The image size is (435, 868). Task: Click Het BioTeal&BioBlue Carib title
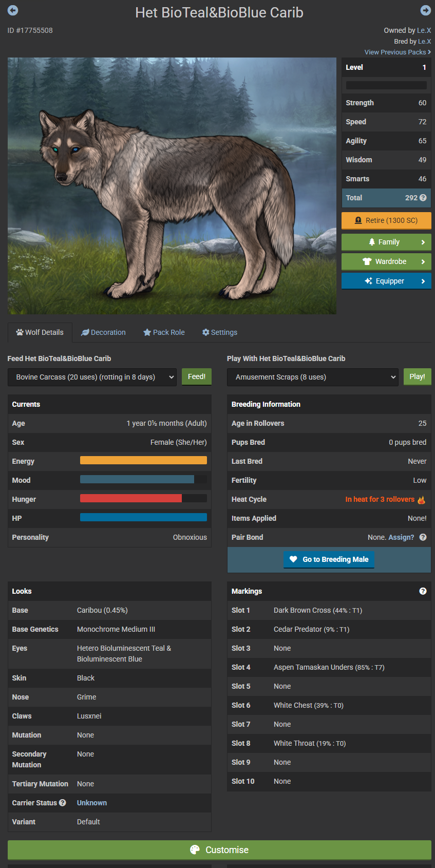[219, 12]
